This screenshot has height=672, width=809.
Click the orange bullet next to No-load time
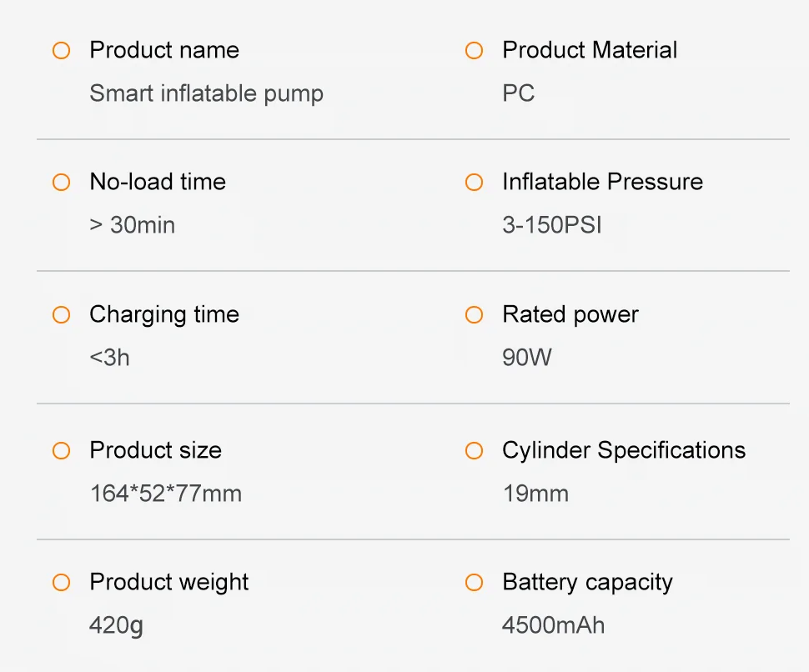(61, 183)
